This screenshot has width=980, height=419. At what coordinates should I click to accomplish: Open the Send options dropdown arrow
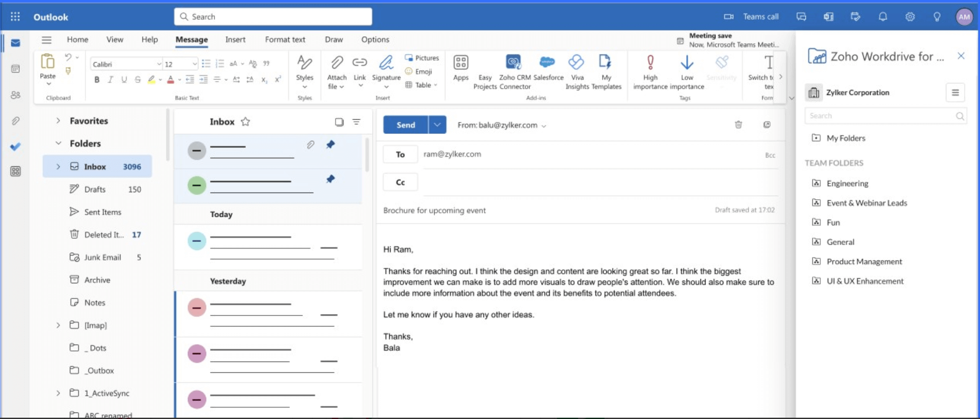[437, 125]
